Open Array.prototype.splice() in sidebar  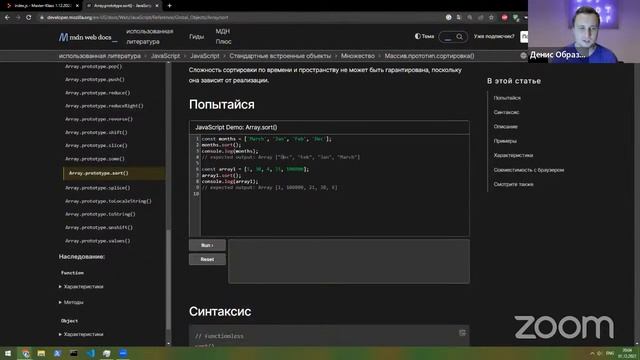98,188
